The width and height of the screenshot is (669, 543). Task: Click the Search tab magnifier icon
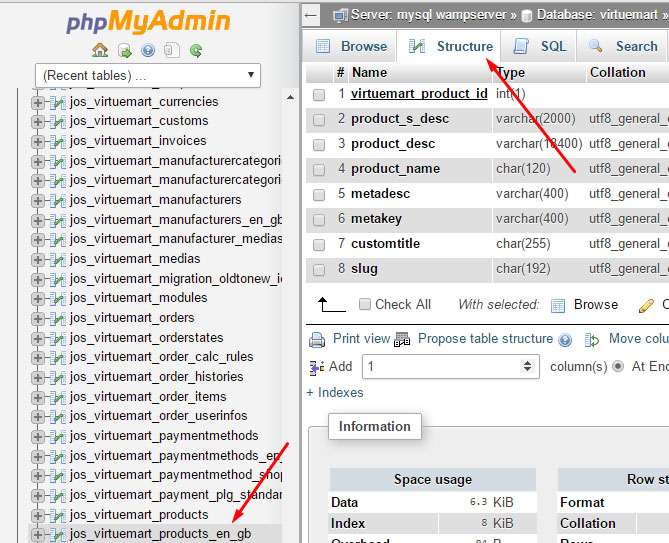click(x=595, y=45)
